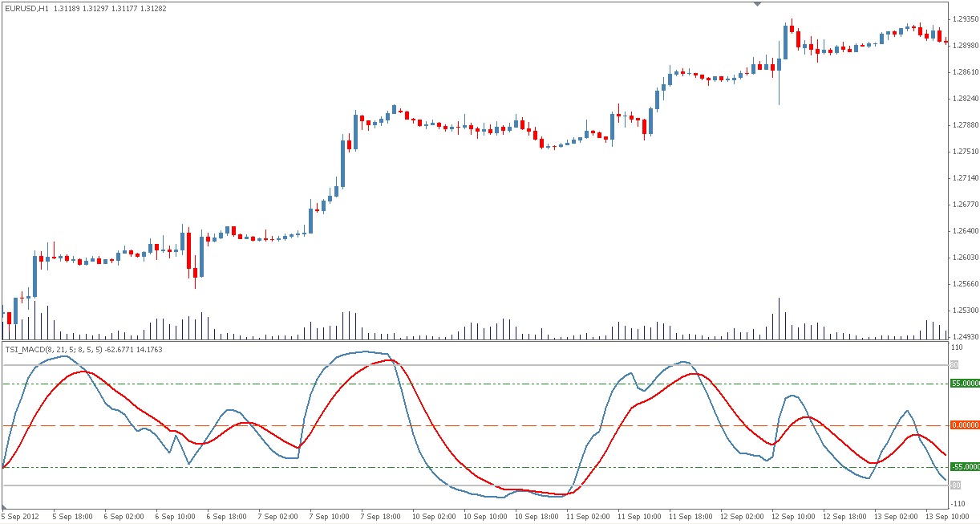Select the 1.26400 price axis label
Screen dimensions: 980x524
point(966,230)
